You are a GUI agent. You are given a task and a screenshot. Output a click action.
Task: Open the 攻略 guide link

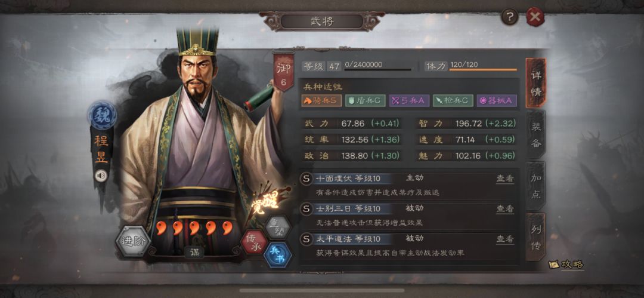(567, 264)
